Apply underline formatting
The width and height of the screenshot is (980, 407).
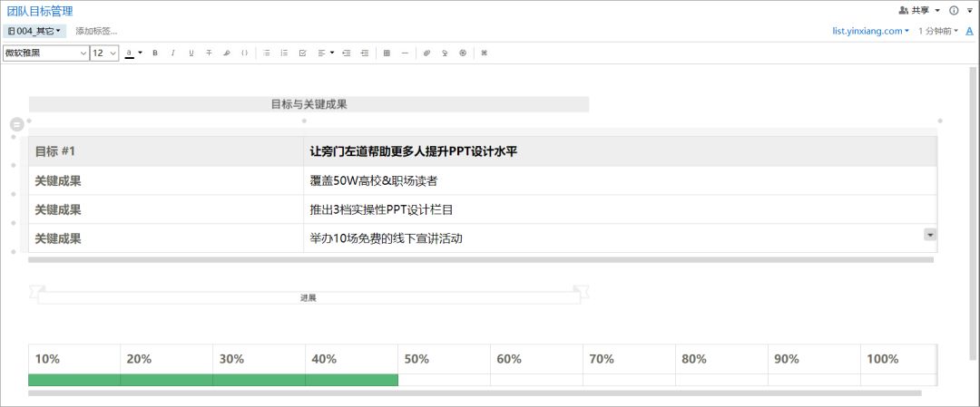click(x=191, y=53)
